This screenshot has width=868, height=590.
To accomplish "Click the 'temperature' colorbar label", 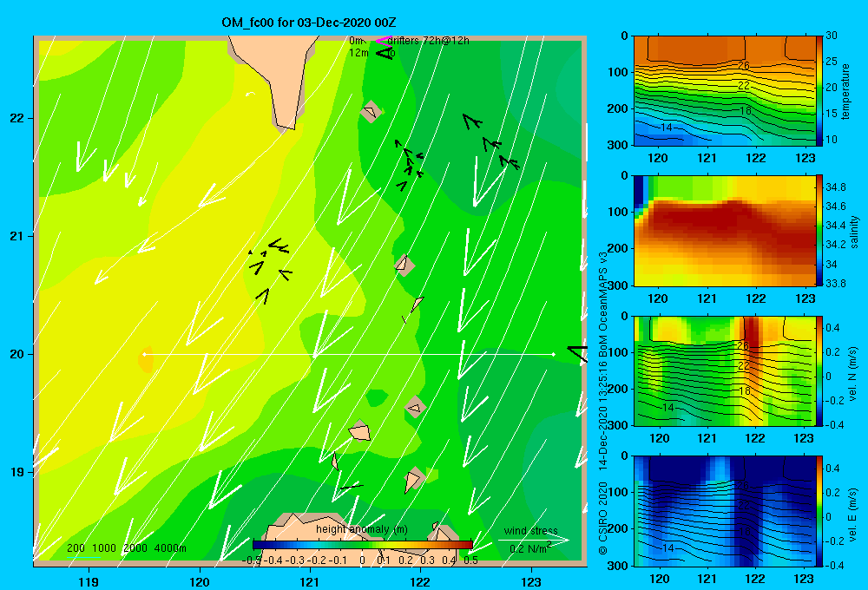I will pos(845,91).
